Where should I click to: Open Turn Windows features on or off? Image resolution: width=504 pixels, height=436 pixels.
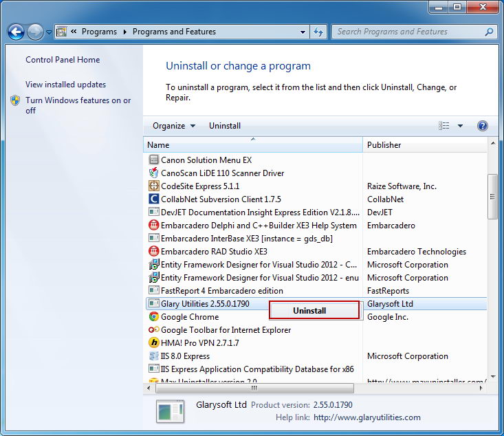pyautogui.click(x=78, y=105)
